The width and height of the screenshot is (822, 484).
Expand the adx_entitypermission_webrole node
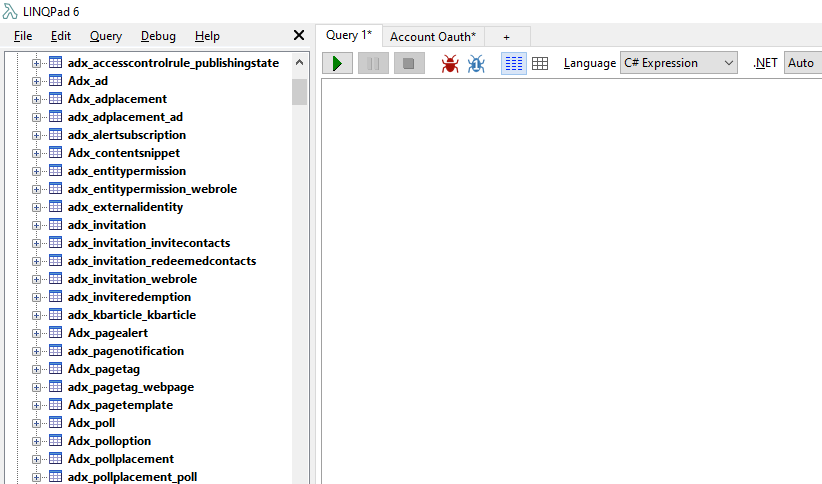coord(36,189)
